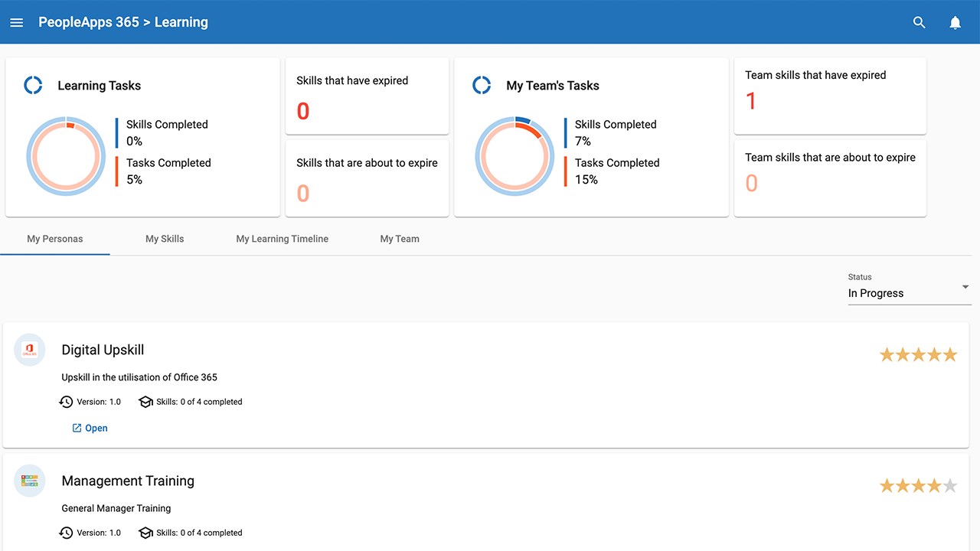Click the Management Training persona icon

click(x=30, y=481)
